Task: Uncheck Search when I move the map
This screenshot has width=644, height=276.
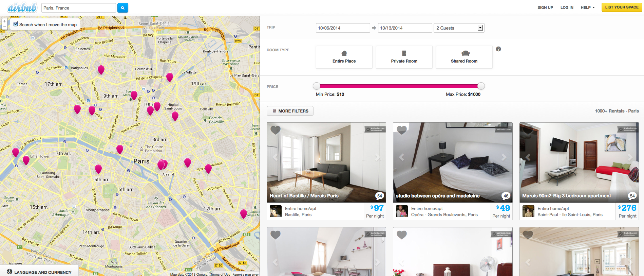Action: point(16,24)
